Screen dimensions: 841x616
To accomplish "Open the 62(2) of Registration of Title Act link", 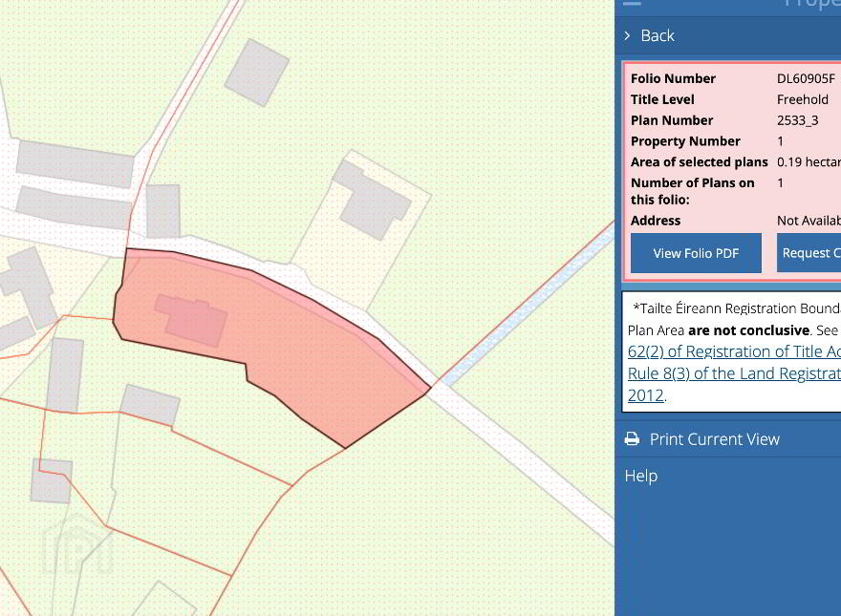I will [x=734, y=351].
